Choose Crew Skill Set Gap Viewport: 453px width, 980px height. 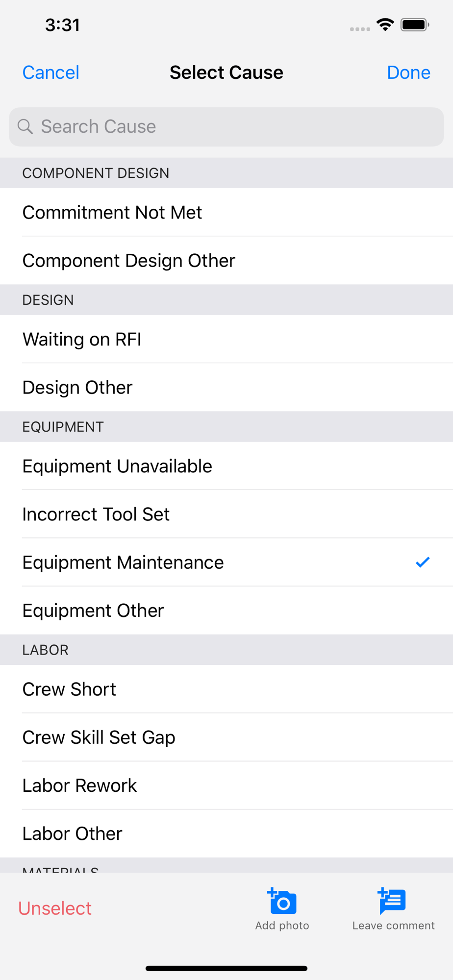(x=99, y=737)
